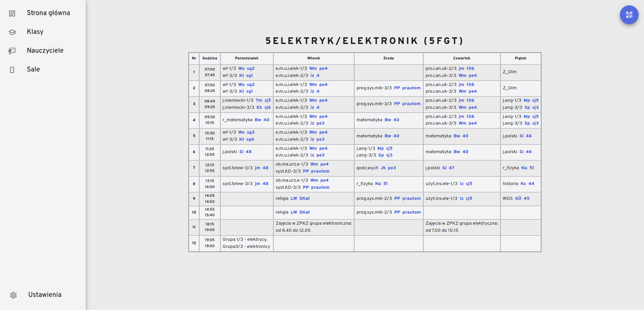Screen dimensions: 644x310
Task: Open room sj3 link Wednesday j.ang-3/3
Action: (389, 155)
